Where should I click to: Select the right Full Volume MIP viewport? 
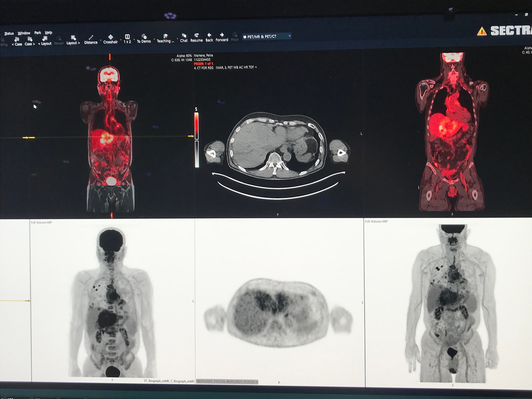(x=448, y=303)
